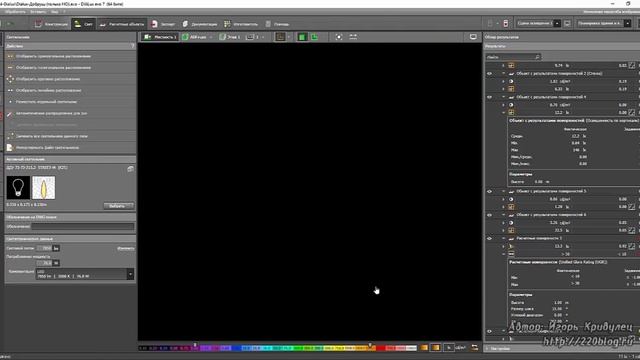Viewport: 640px width, 360px height.
Task: Open the Комплектация lamp dropdown
Action: [x=130, y=274]
